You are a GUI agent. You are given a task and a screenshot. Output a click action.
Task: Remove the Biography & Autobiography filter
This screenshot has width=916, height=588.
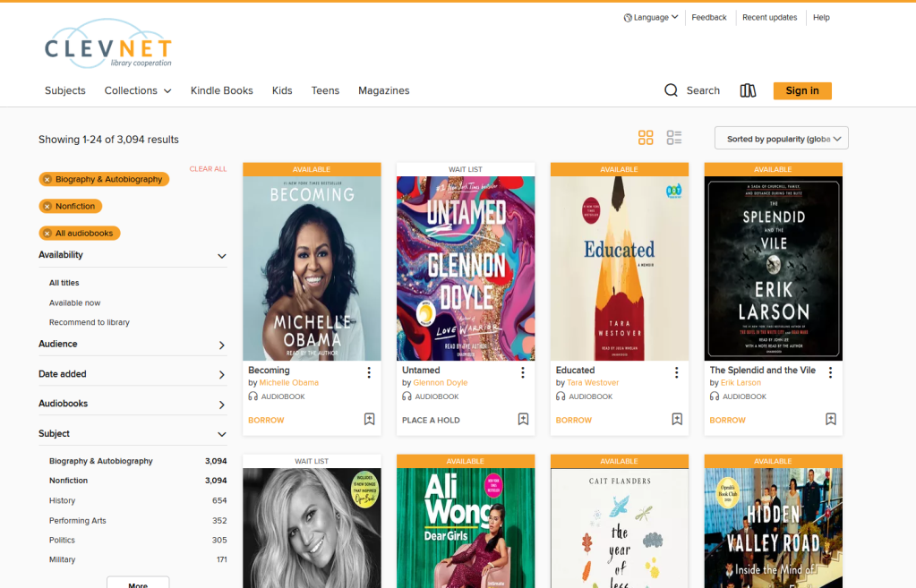[47, 180]
